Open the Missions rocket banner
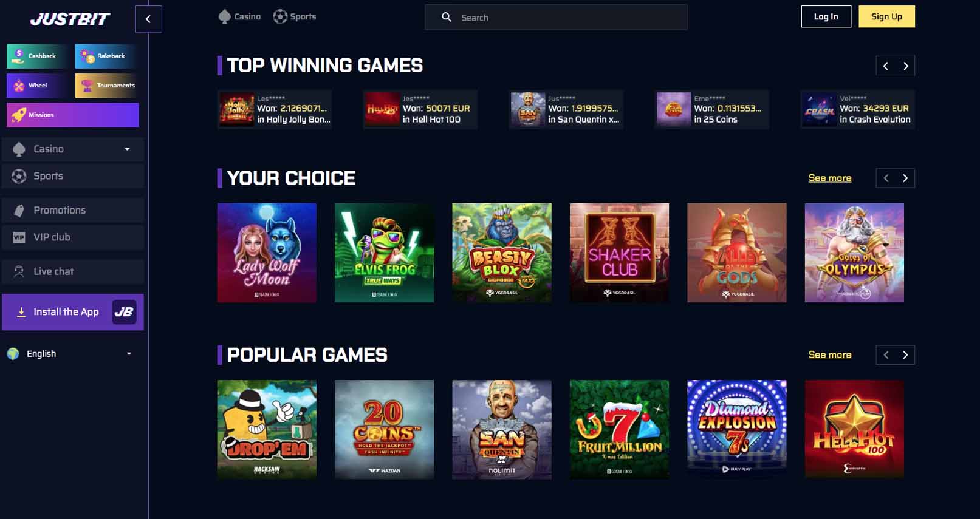Screen dimensions: 980x519 pyautogui.click(x=73, y=115)
